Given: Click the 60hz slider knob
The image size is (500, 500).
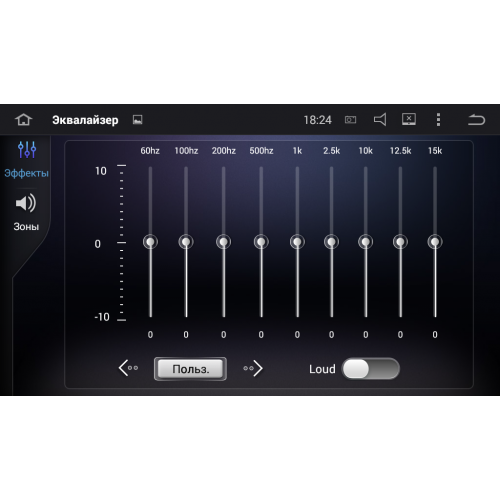Looking at the screenshot, I should click(150, 242).
